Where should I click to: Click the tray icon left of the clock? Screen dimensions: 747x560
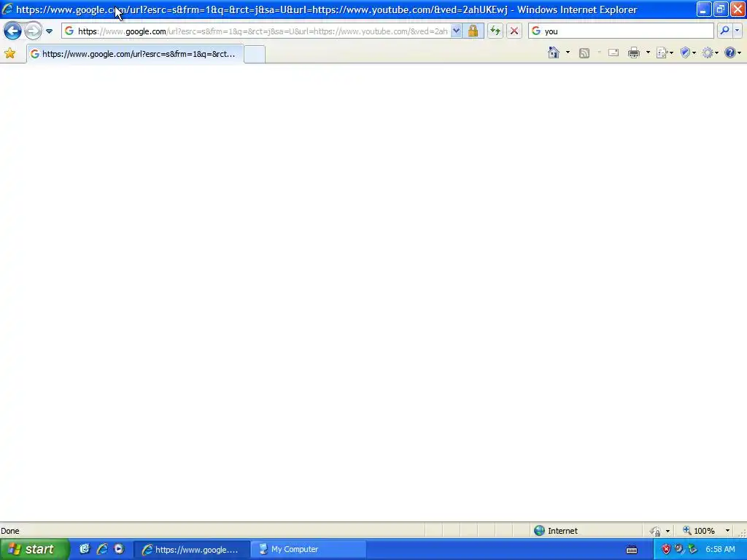tap(693, 550)
